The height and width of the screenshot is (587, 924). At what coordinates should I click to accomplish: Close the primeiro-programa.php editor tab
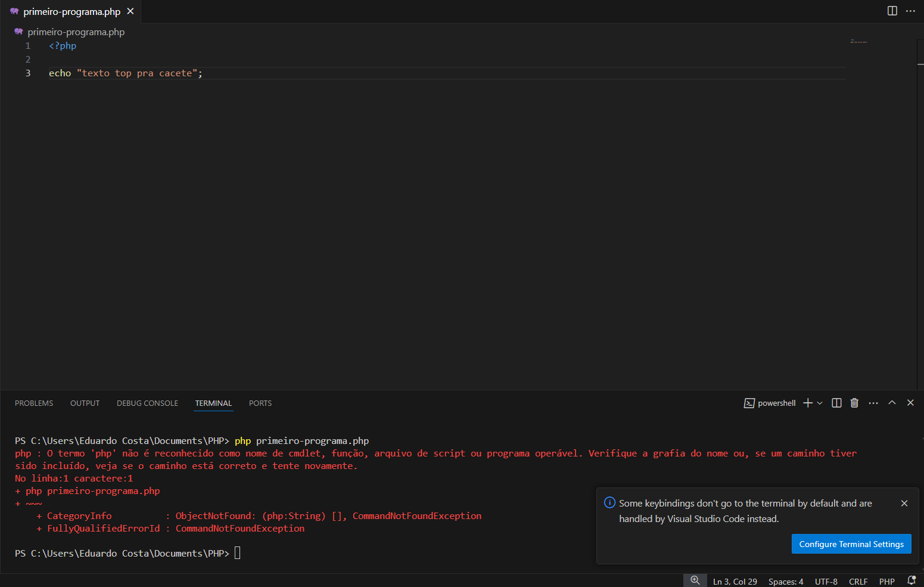(x=130, y=11)
